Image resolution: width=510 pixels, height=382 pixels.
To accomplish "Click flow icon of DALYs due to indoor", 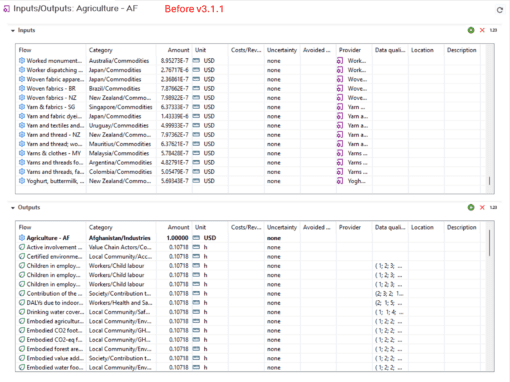I will pos(22,303).
